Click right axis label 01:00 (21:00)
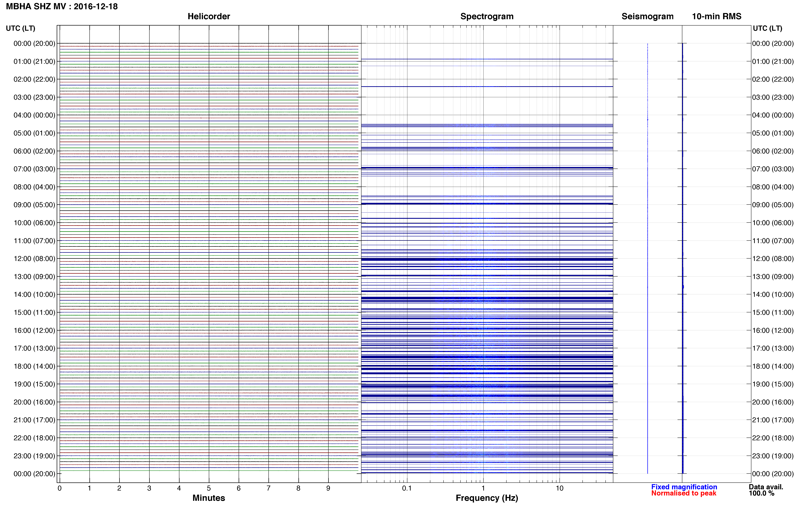812x508 pixels. (773, 62)
